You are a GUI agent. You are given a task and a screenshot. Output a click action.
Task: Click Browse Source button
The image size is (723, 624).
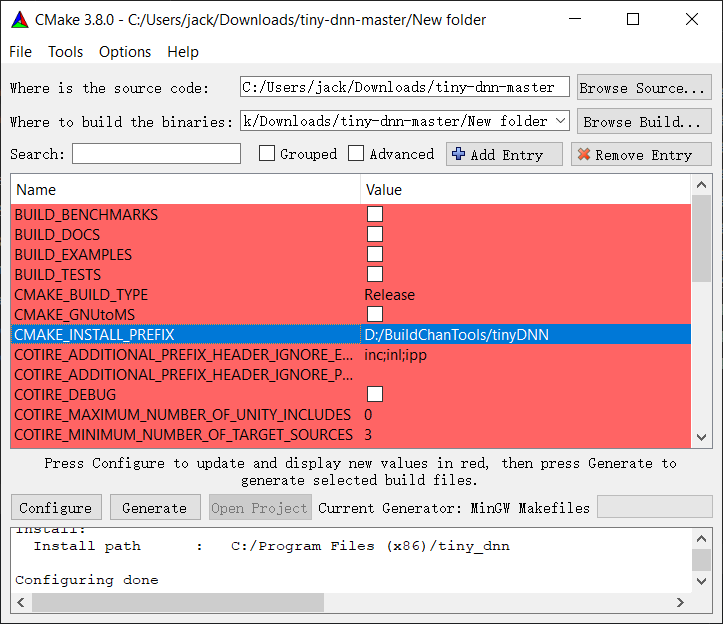click(x=644, y=88)
